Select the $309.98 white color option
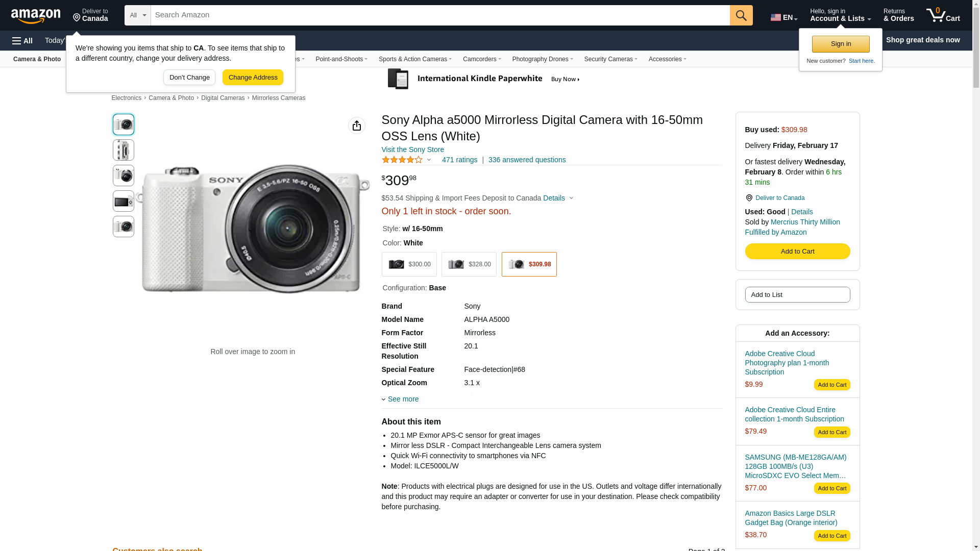980x551 pixels. pos(529,264)
